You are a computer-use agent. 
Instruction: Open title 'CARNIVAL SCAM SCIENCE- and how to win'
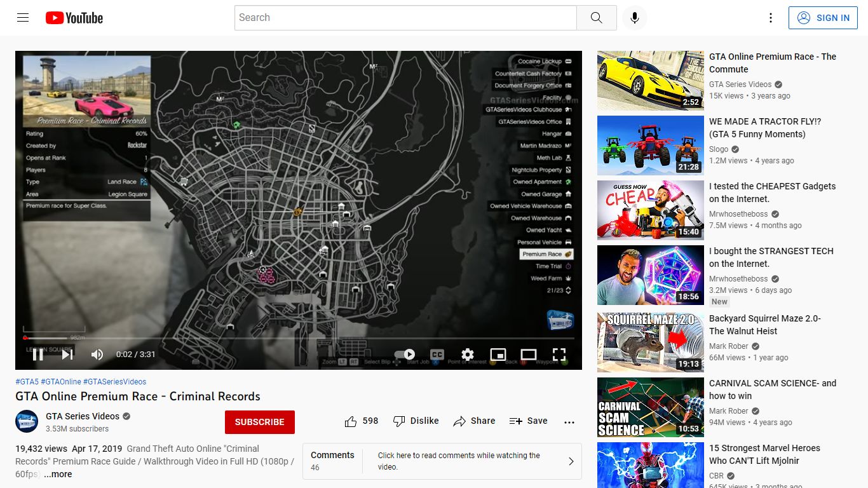pos(773,390)
